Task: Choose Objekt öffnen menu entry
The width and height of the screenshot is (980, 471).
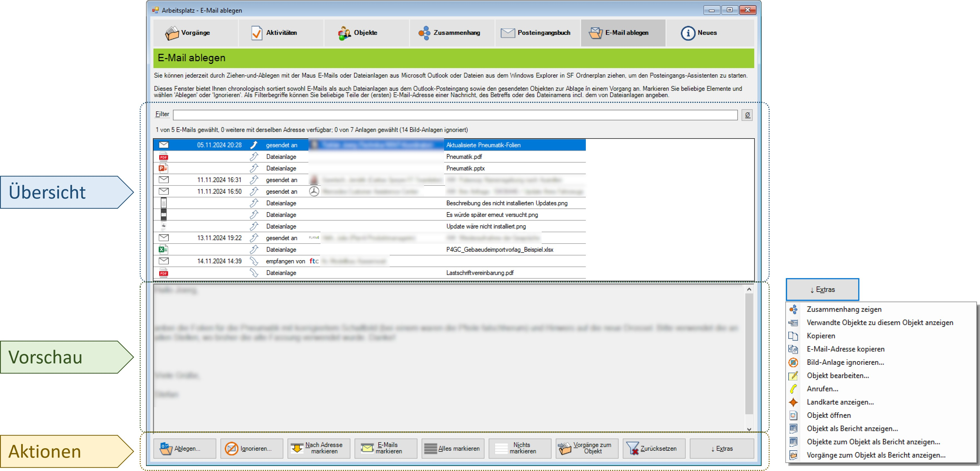Action: click(x=881, y=415)
